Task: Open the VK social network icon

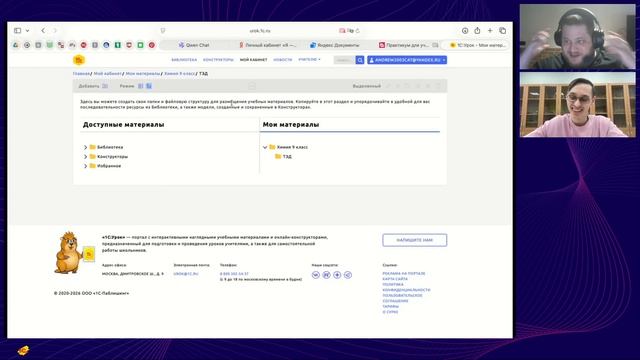Action: (316, 275)
